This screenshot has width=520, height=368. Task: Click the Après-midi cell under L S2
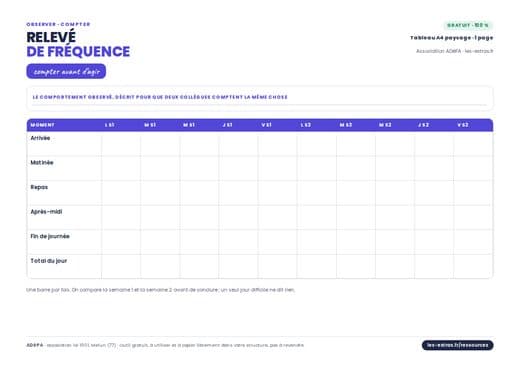pyautogui.click(x=317, y=218)
